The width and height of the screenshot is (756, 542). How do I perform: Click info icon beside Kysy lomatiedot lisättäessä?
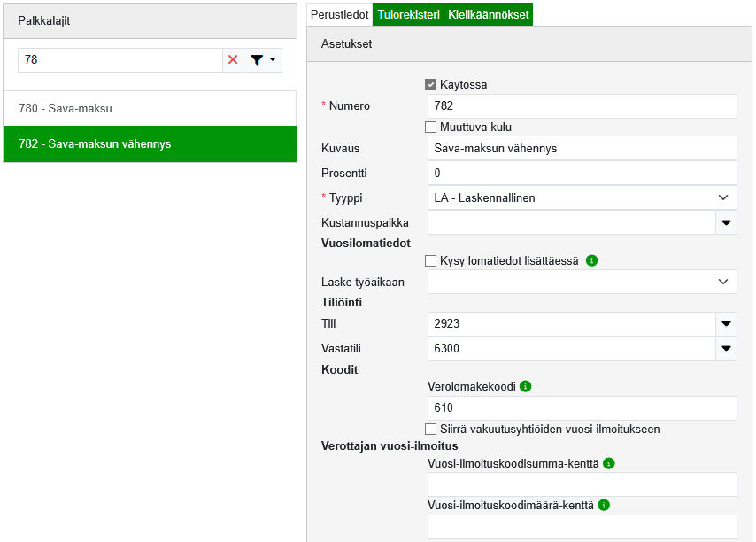(x=592, y=261)
